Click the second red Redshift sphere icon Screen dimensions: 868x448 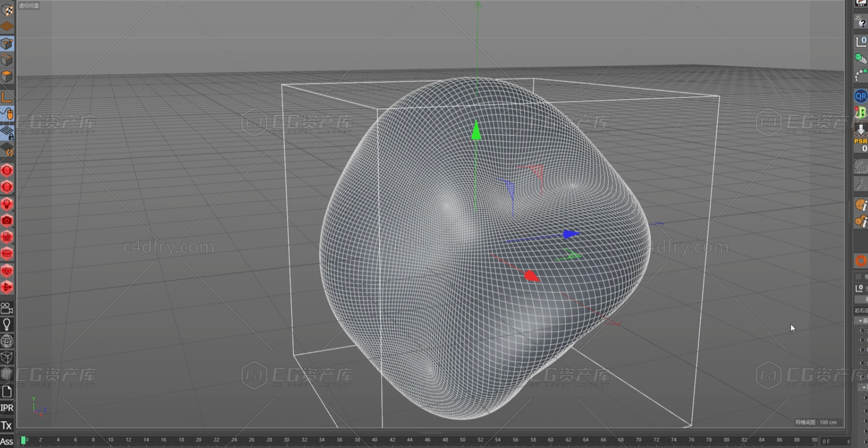click(7, 187)
